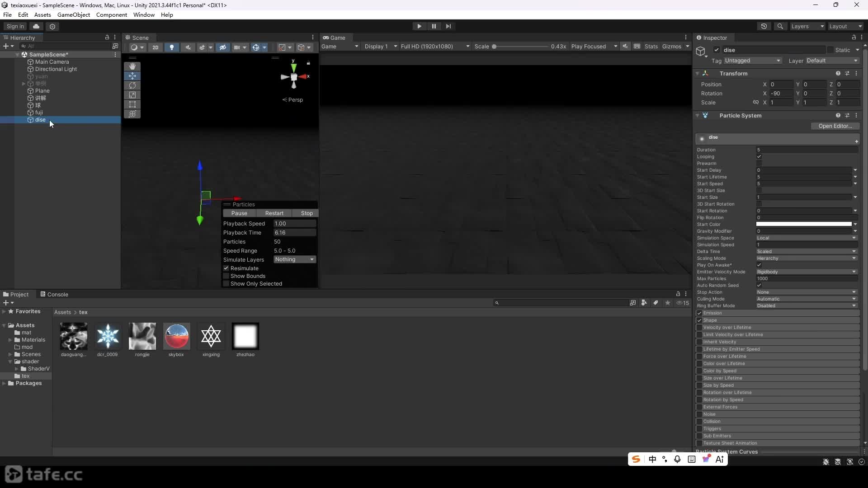Click Stop in Particles overlay
The image size is (868, 488).
307,213
